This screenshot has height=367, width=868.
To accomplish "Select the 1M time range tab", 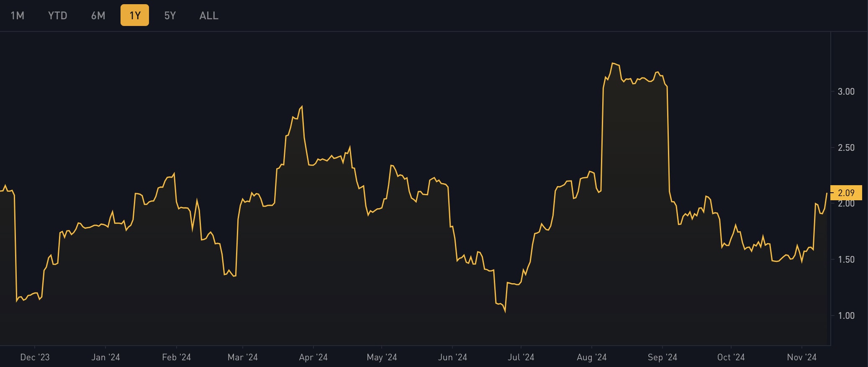I will 18,16.
